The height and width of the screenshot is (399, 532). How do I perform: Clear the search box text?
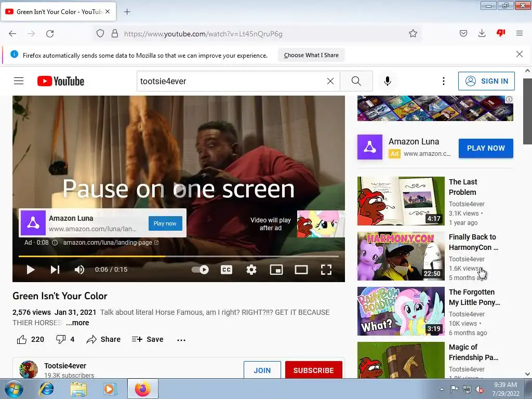pyautogui.click(x=330, y=81)
